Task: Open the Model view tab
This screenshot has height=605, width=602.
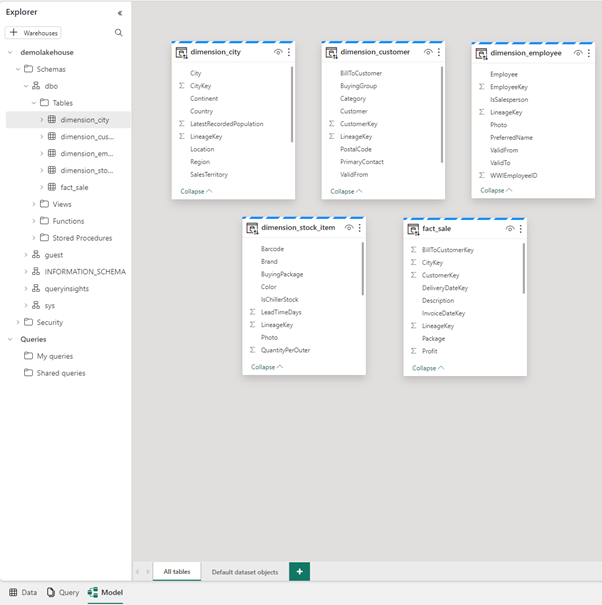Action: (105, 592)
